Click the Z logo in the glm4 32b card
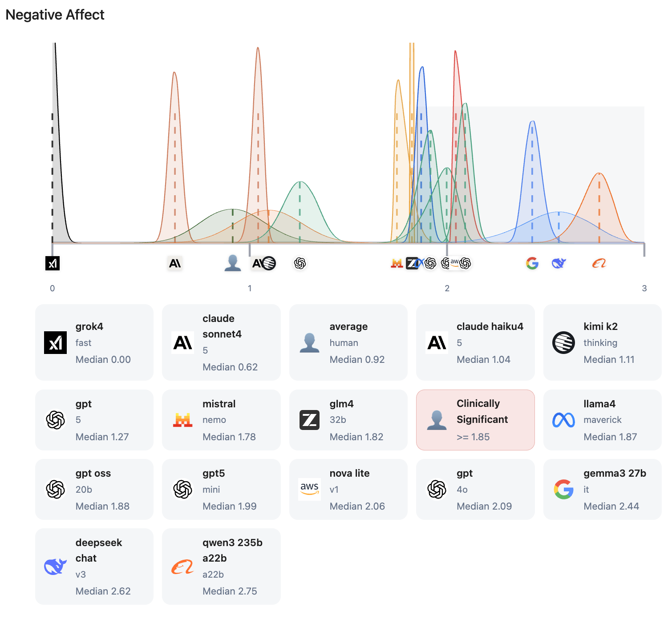Viewport: 672px width, 627px height. (309, 420)
